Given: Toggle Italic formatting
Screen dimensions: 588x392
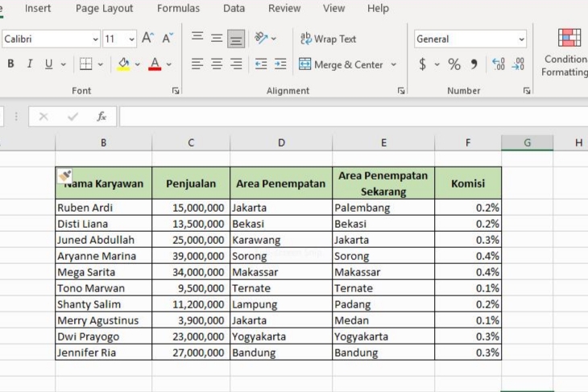Looking at the screenshot, I should click(30, 64).
